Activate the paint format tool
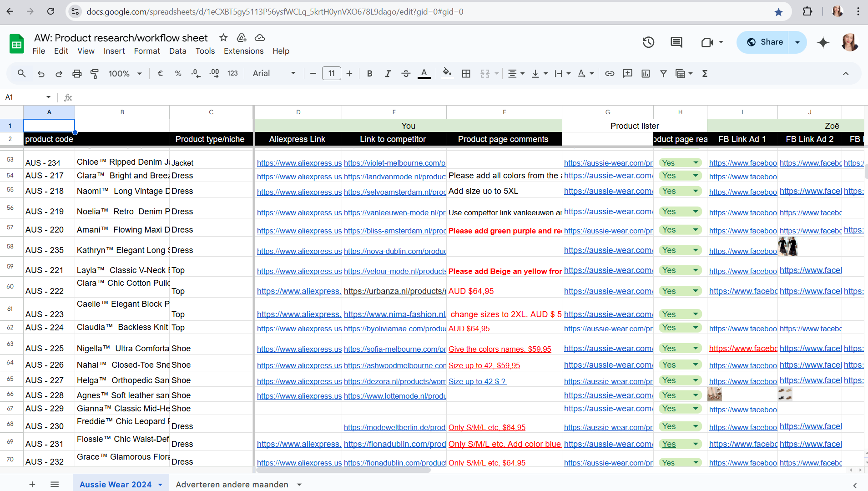The width and height of the screenshot is (868, 491). 95,73
